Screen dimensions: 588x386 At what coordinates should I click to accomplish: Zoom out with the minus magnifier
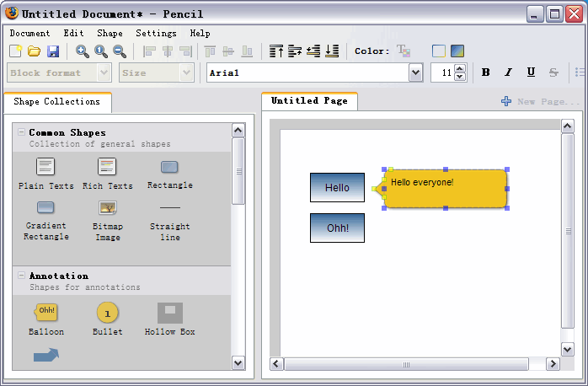(120, 51)
